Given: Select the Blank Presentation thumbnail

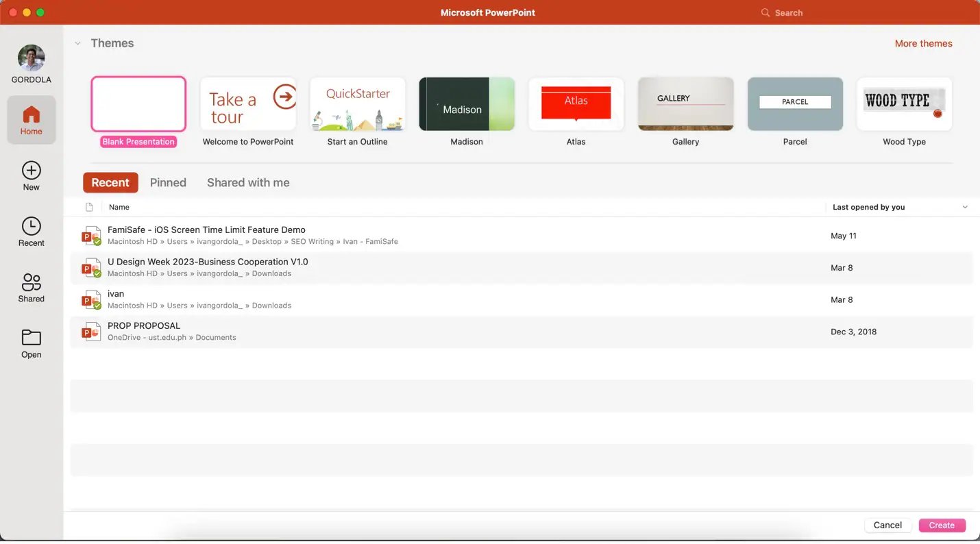Looking at the screenshot, I should click(138, 104).
